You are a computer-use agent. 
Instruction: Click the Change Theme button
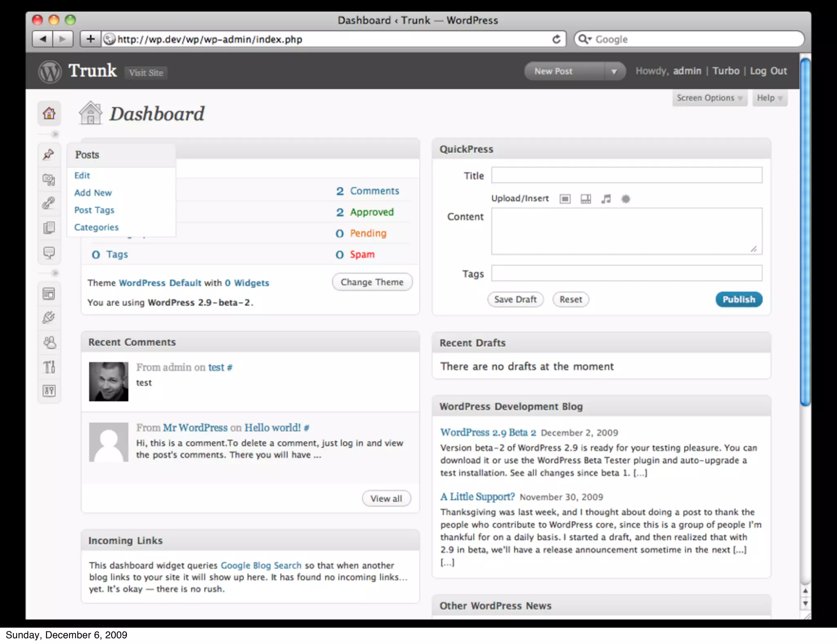(372, 282)
